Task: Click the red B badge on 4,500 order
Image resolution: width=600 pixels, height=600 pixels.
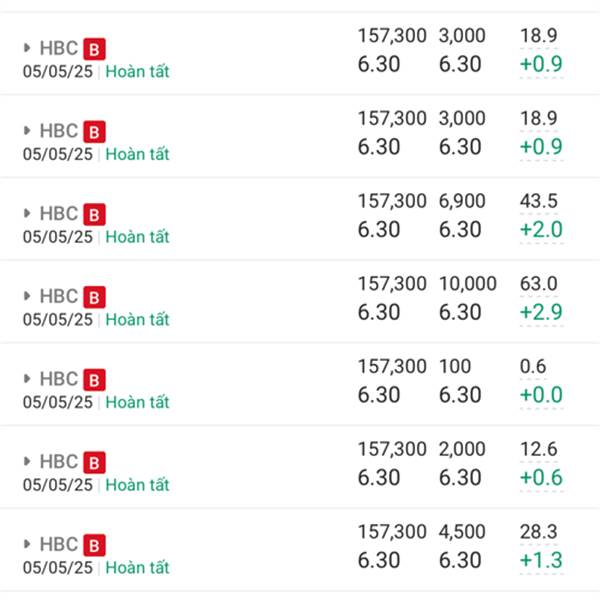Action: [x=95, y=545]
